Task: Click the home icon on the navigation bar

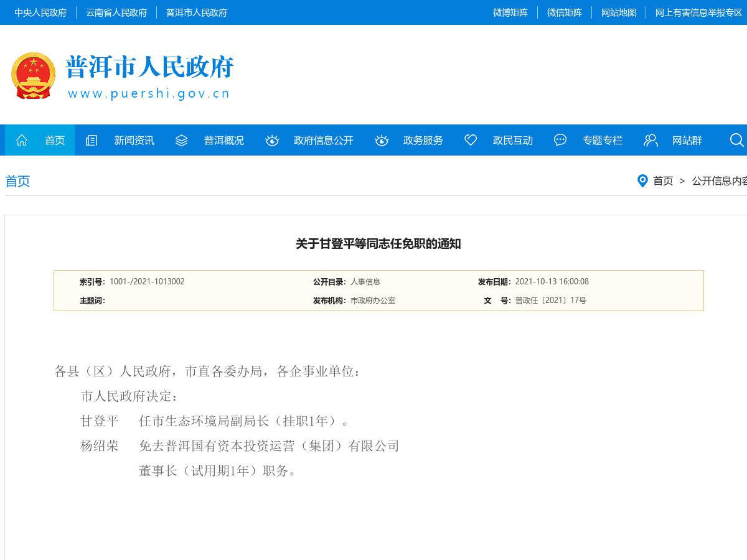Action: (22, 140)
